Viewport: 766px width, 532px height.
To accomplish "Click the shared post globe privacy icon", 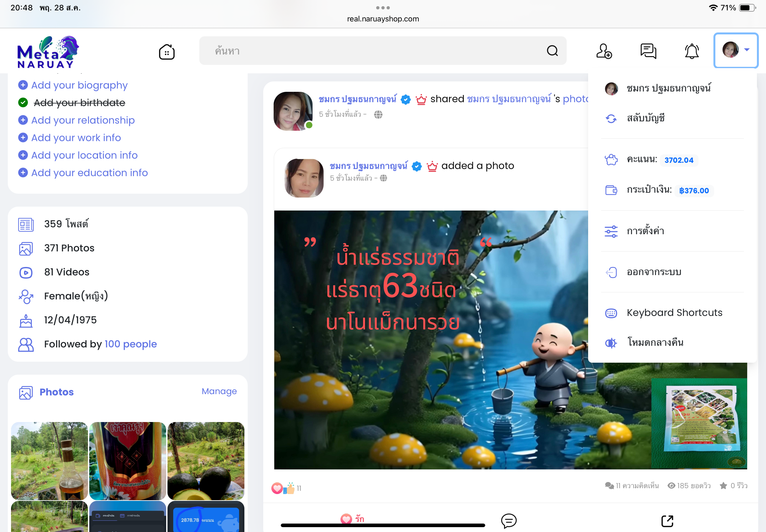I will click(378, 115).
